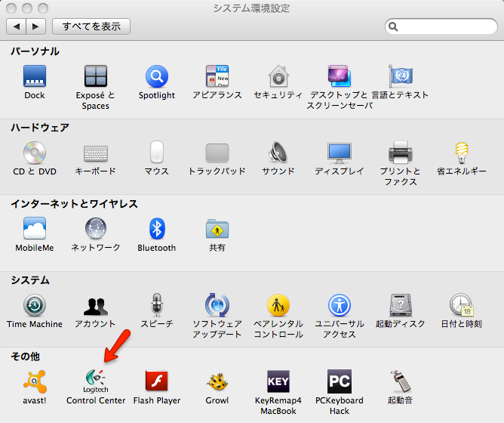The height and width of the screenshot is (423, 504).
Task: Click the search magnifier icon
Action: [393, 26]
